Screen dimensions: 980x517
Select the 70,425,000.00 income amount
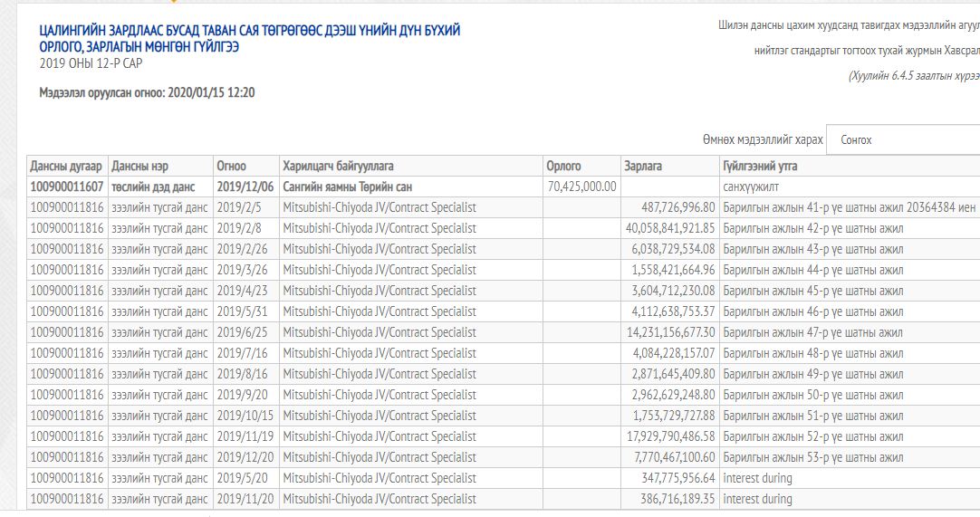(582, 187)
